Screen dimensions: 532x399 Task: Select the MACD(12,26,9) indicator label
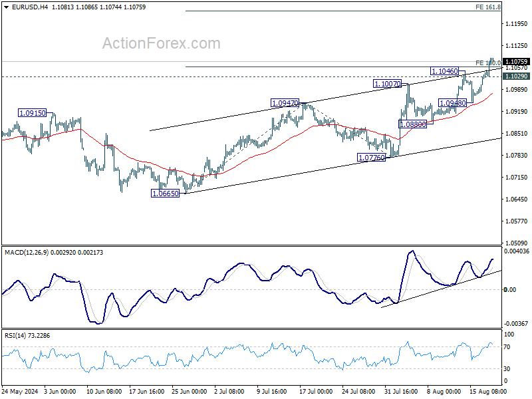pyautogui.click(x=27, y=253)
